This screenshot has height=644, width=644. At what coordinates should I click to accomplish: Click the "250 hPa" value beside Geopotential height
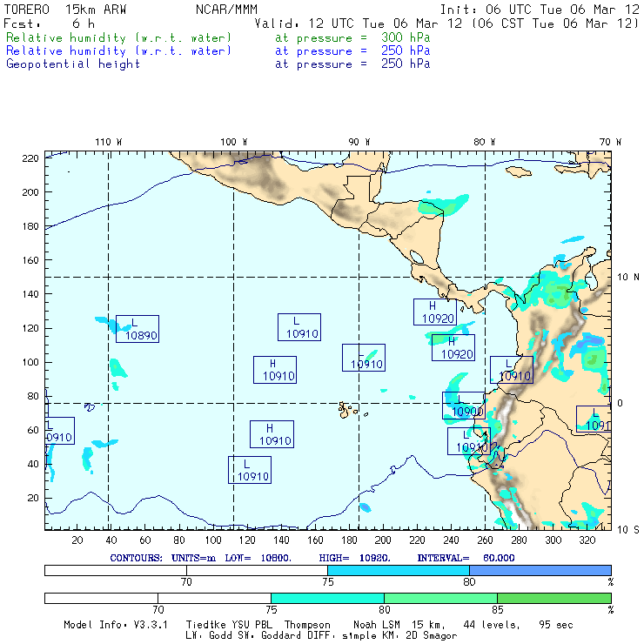[406, 64]
